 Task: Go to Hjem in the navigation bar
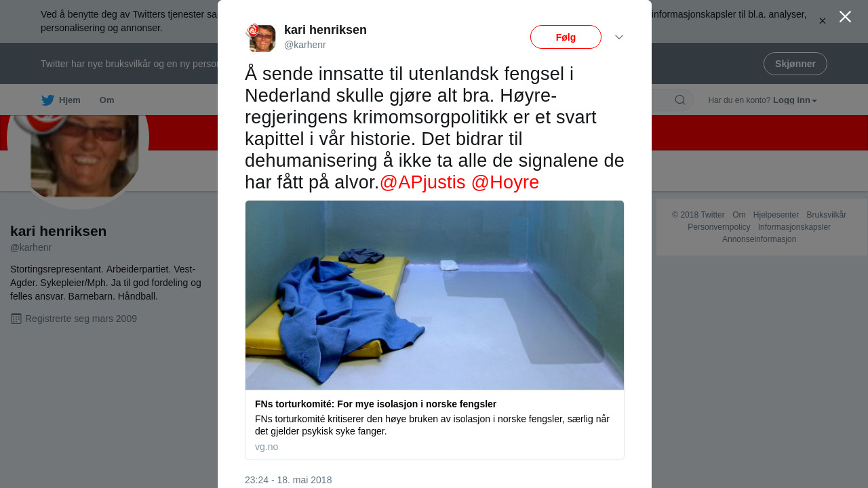(70, 100)
